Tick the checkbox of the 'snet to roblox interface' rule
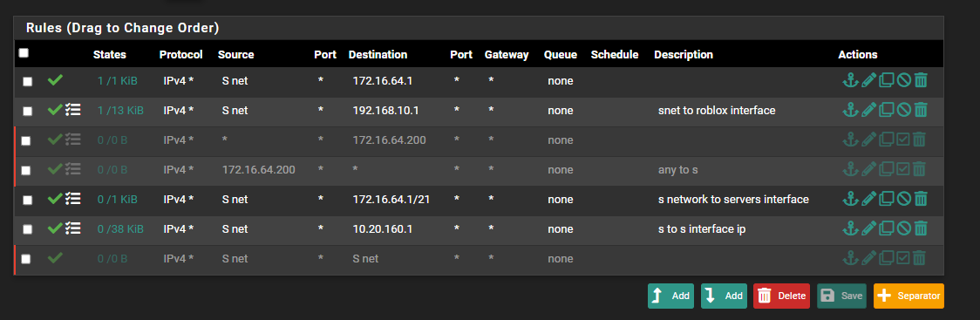Image resolution: width=980 pixels, height=320 pixels. coord(28,112)
